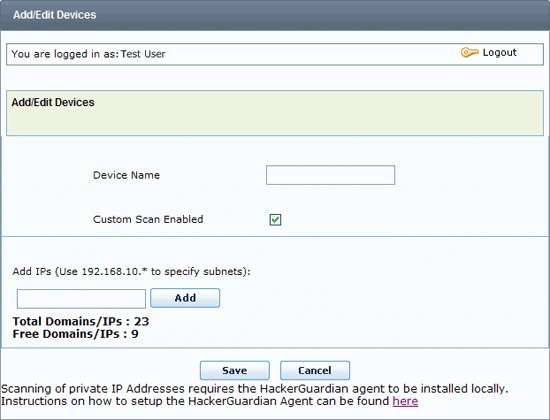Open the 'here' agent instructions link

[x=405, y=401]
